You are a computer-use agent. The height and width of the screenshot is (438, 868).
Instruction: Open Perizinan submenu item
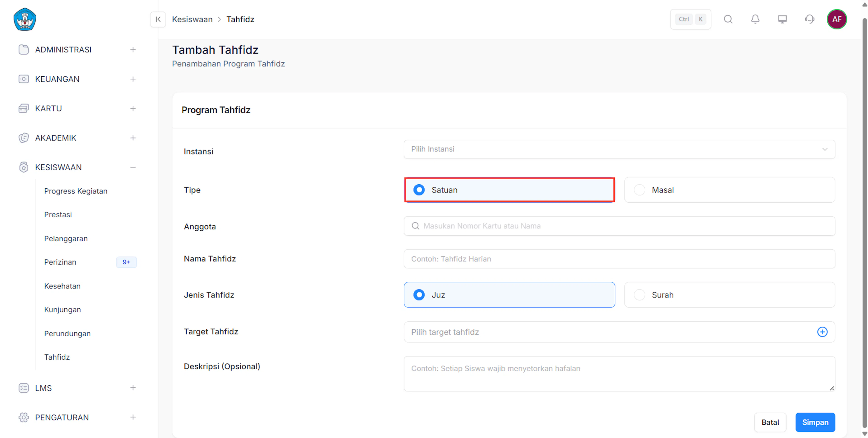[60, 262]
